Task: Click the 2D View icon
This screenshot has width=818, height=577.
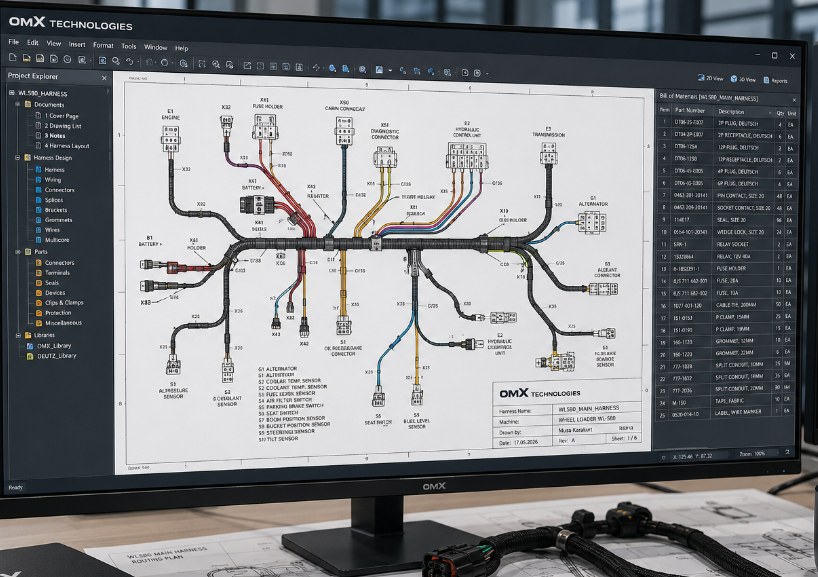Action: tap(701, 78)
